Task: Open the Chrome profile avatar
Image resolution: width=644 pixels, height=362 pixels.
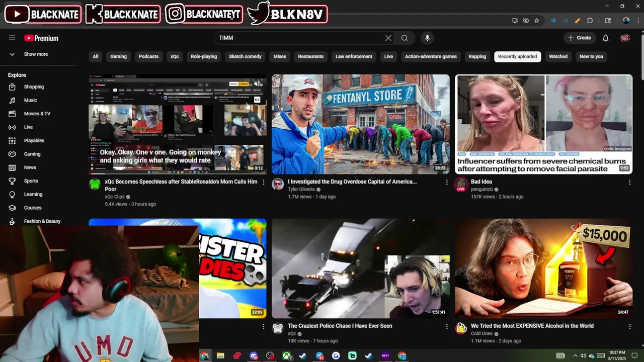Action: 626,21
